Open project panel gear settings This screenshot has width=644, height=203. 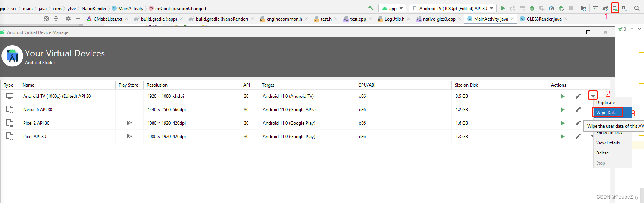pyautogui.click(x=68, y=19)
